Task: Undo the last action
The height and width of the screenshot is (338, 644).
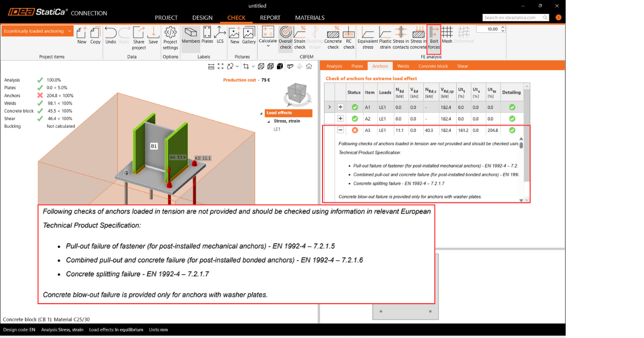Action: pos(111,35)
